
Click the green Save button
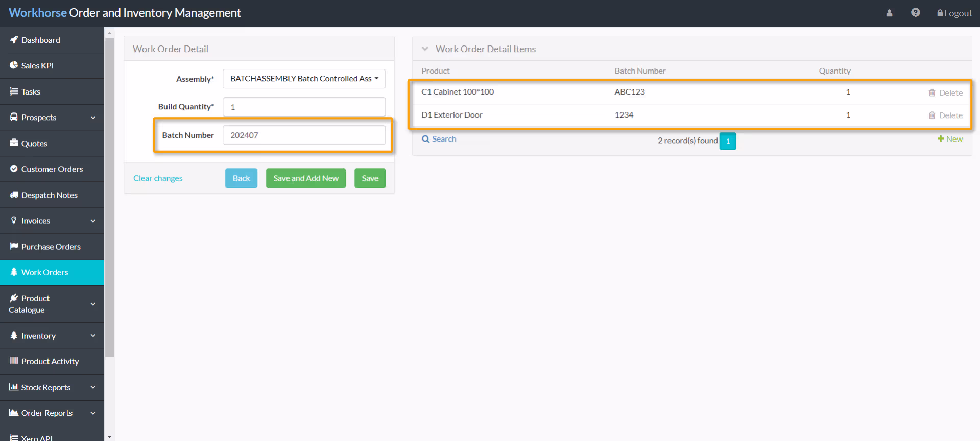[370, 178]
